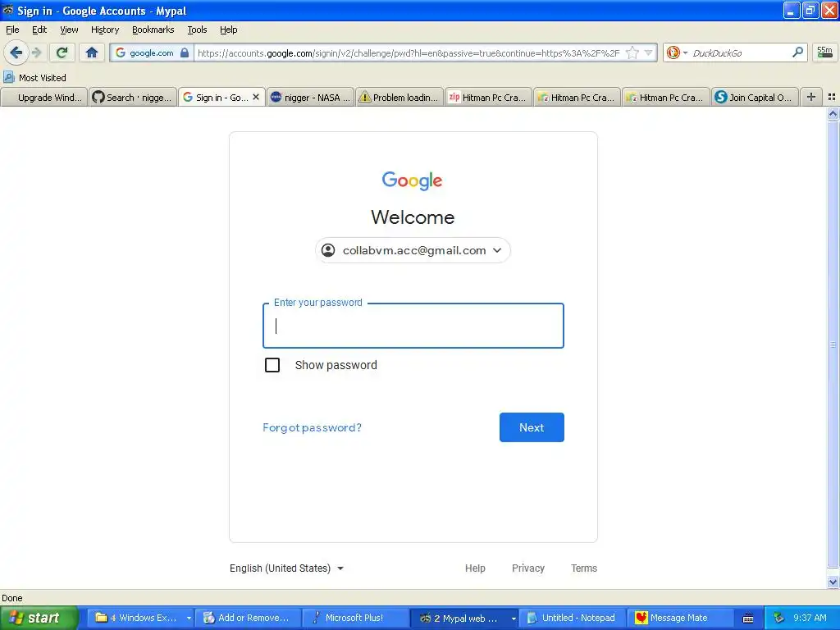840x630 pixels.
Task: Bookmark this page with the star icon
Action: click(632, 52)
